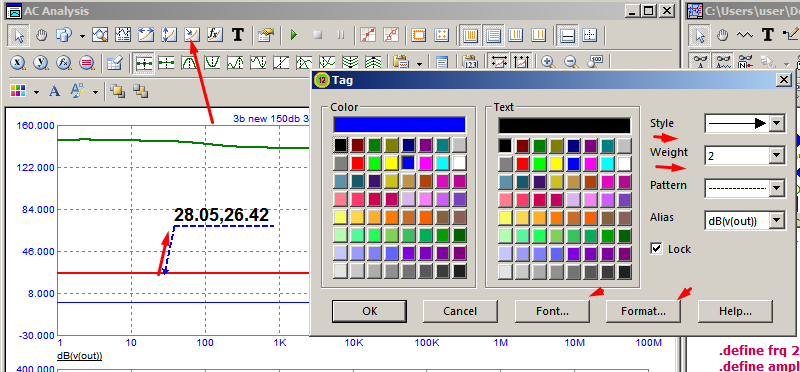Click the black Text preview bar
Viewport: 800px width, 372px height.
click(x=565, y=125)
